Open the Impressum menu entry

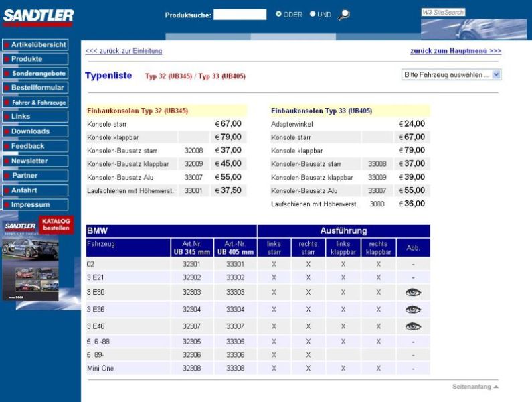tap(35, 204)
